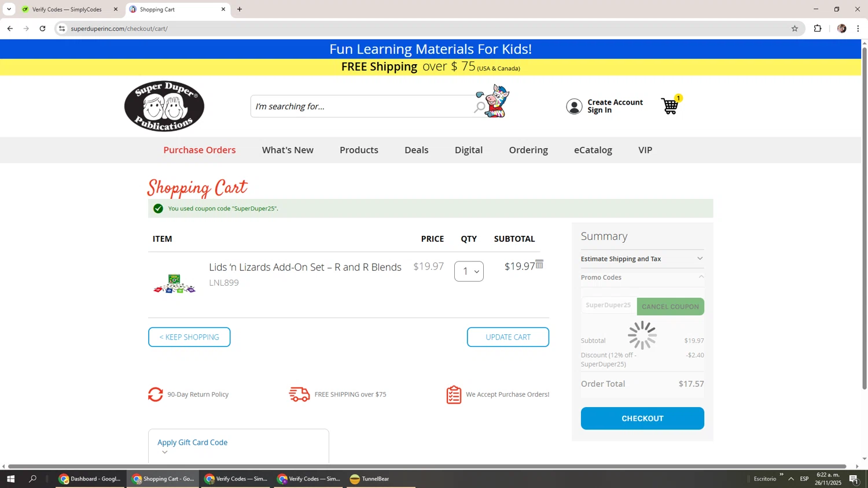Click the purchase orders clipboard icon
This screenshot has height=488, width=868.
(454, 394)
